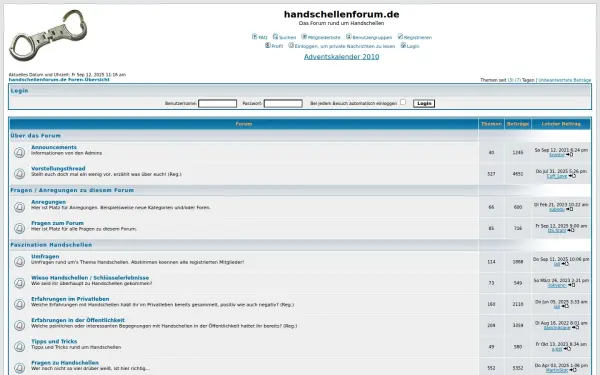Open the Profil link
The image size is (600, 375).
coord(277,46)
